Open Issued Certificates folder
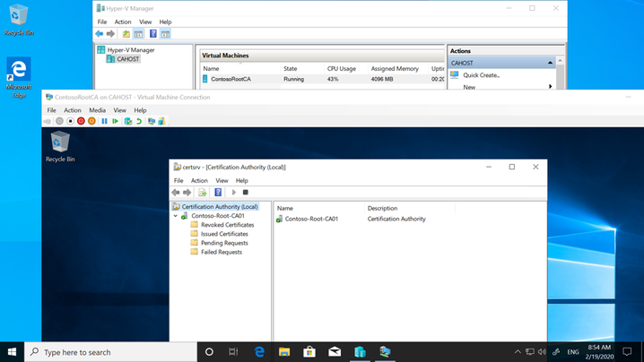Viewport: 644px width, 362px height. (224, 234)
